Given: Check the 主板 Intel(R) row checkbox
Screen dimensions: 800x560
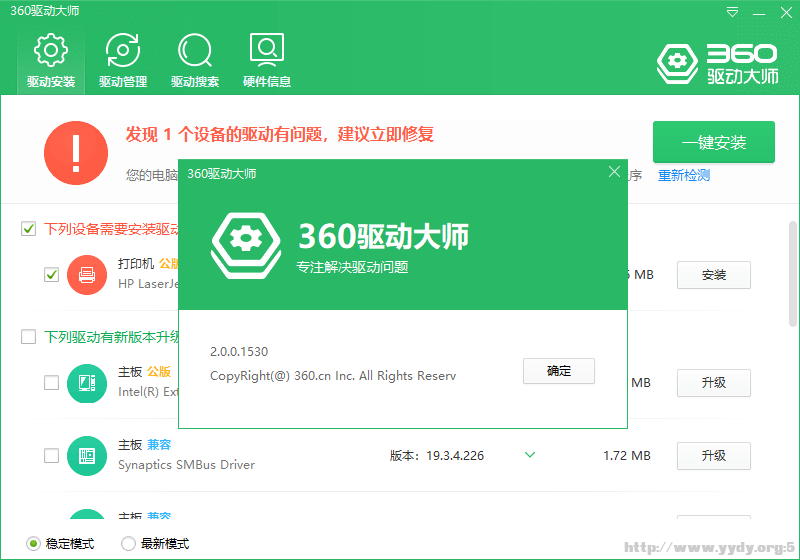Looking at the screenshot, I should click(x=52, y=383).
